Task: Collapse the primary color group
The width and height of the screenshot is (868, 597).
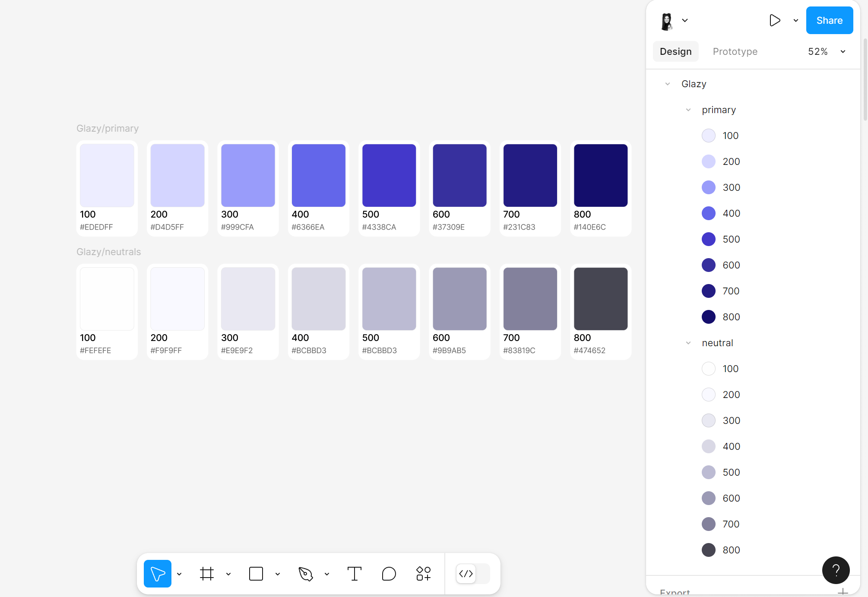Action: click(x=688, y=110)
